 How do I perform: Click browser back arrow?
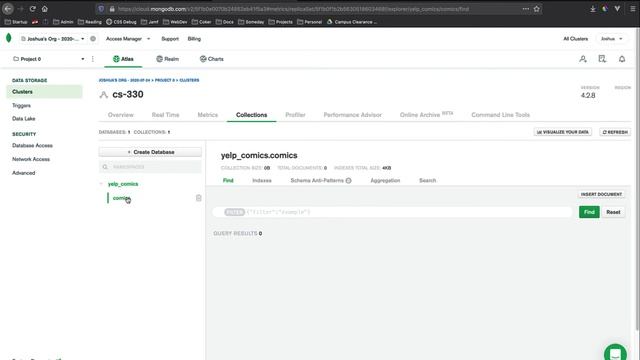8,9
